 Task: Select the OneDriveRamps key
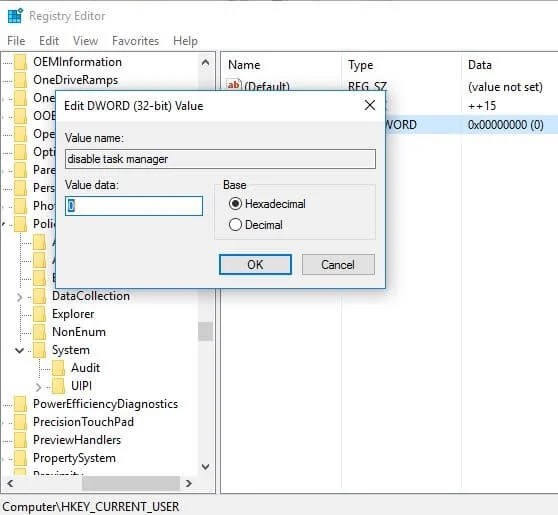[x=75, y=80]
